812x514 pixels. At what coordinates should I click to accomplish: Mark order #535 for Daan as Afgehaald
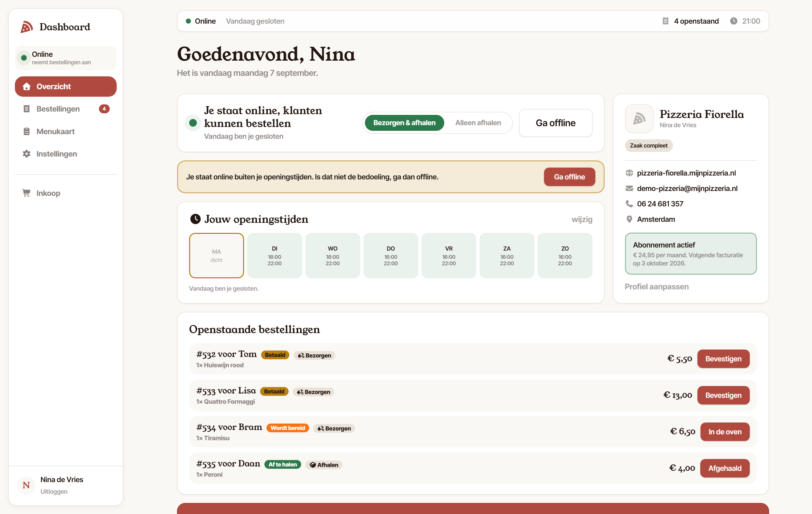pyautogui.click(x=725, y=468)
